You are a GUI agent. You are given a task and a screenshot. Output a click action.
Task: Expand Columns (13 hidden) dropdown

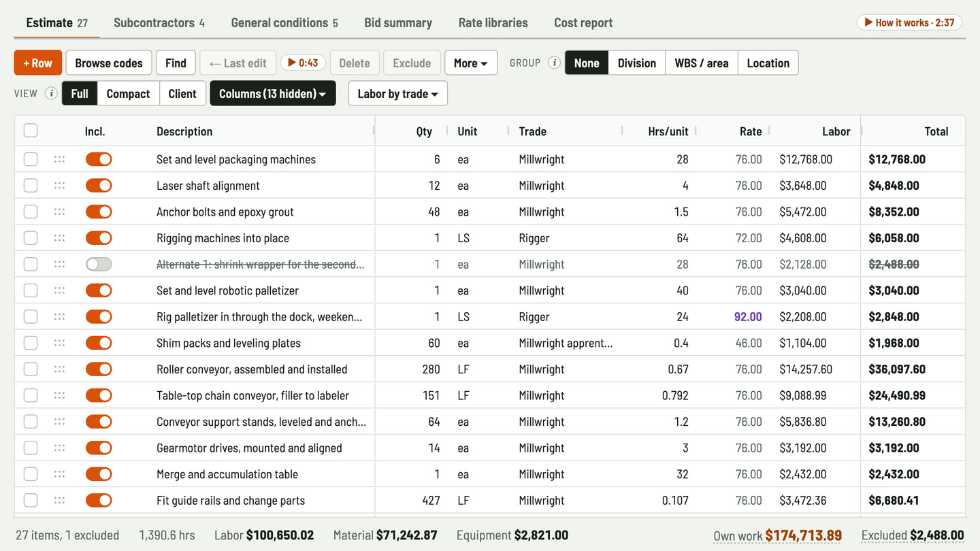(273, 93)
